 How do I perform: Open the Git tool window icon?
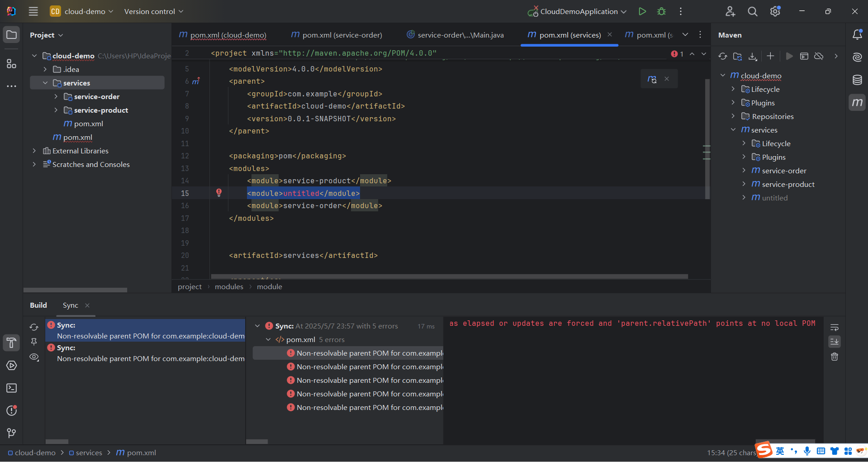(x=11, y=433)
